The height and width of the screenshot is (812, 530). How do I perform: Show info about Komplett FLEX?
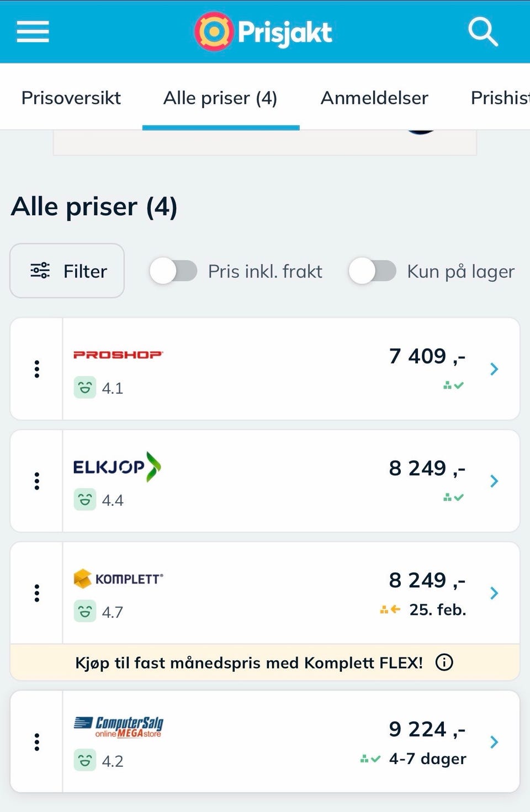(x=444, y=662)
